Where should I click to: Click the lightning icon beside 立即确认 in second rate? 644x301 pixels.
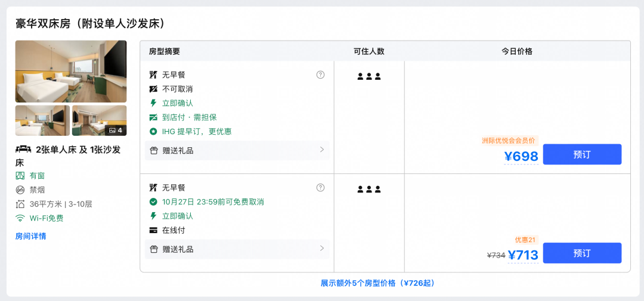153,216
